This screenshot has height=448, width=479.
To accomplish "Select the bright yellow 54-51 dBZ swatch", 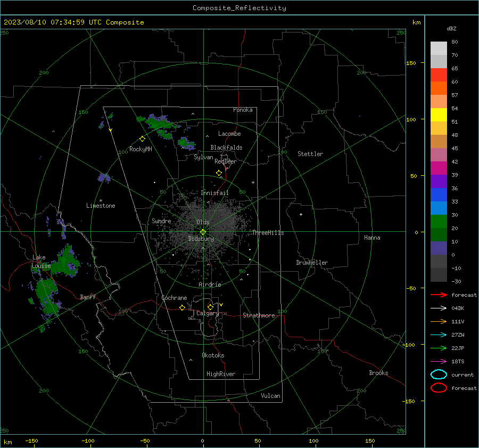I will click(x=439, y=115).
